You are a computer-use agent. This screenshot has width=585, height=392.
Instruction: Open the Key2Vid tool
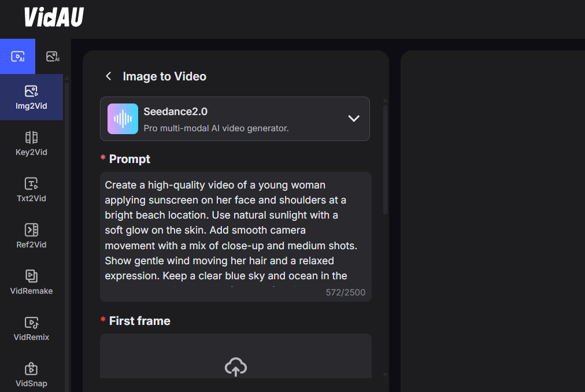31,143
